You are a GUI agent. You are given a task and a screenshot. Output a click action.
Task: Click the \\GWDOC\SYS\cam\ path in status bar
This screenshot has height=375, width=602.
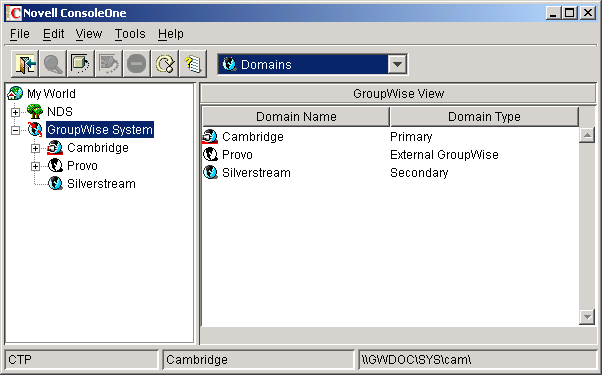click(416, 360)
